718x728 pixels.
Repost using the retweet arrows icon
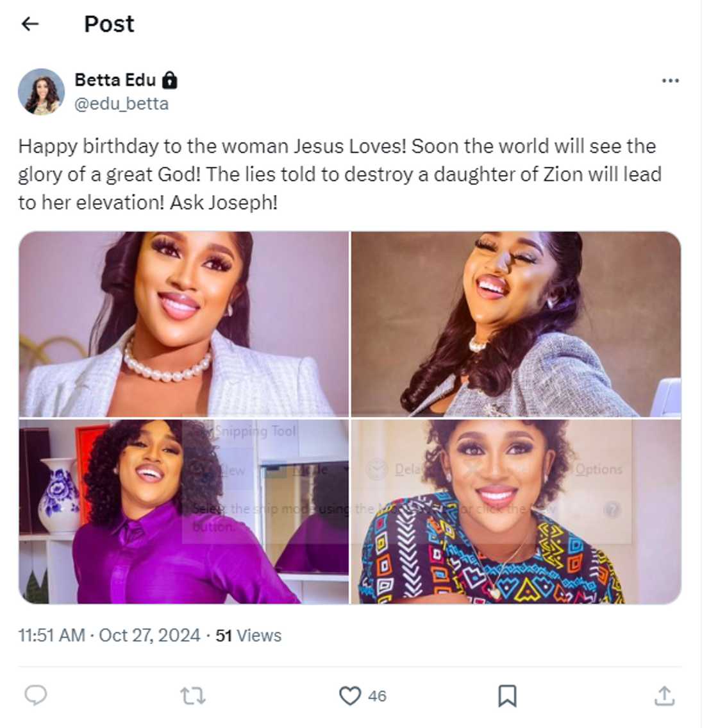(x=193, y=695)
